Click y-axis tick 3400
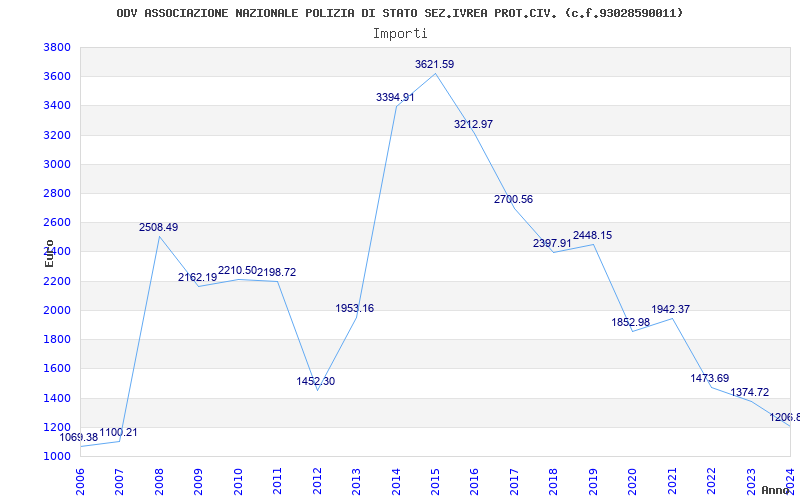This screenshot has width=800, height=500. [57, 106]
